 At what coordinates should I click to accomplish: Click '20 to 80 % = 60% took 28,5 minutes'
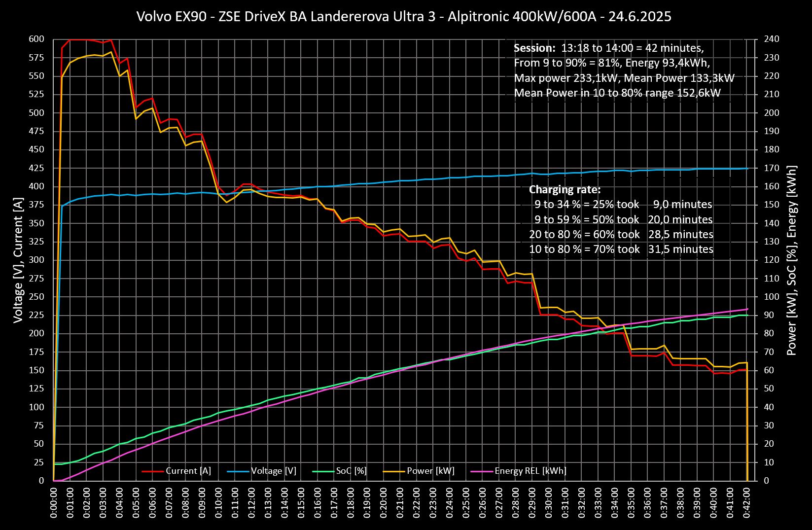coord(621,234)
